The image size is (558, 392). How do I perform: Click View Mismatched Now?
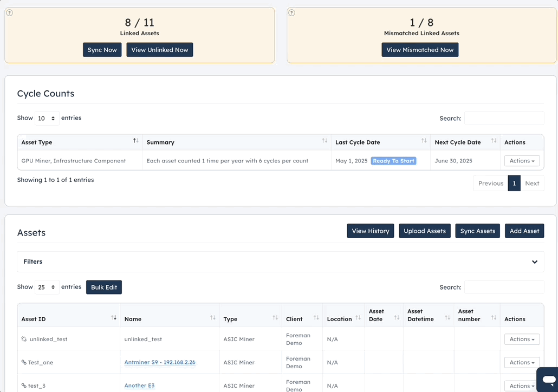[420, 50]
